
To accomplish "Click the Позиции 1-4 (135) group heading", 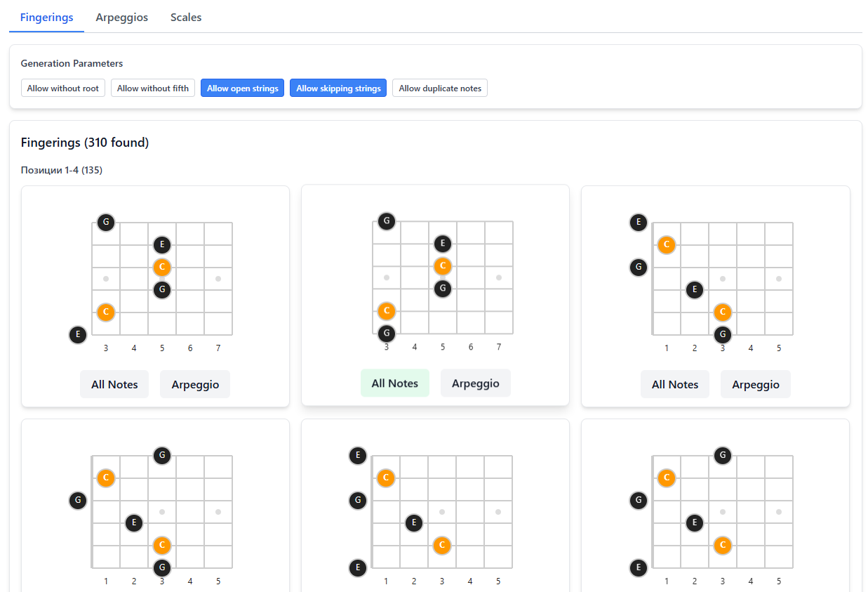I will 62,170.
